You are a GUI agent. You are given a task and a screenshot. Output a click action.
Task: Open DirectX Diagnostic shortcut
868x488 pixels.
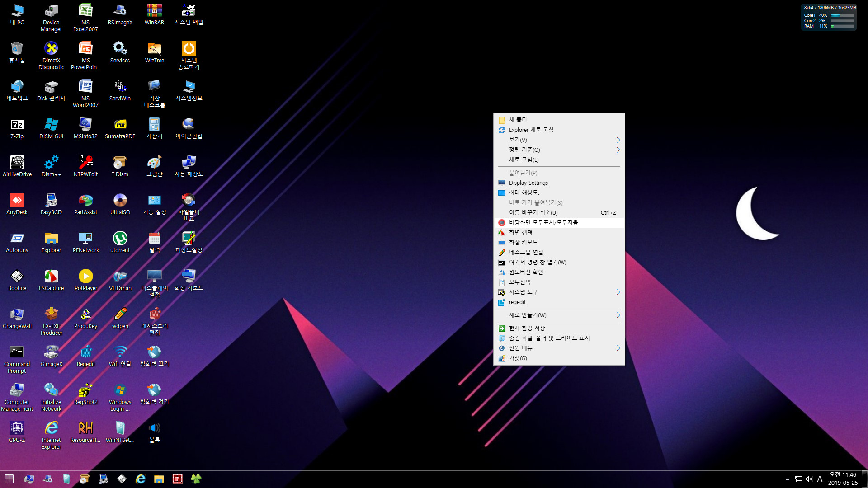pyautogui.click(x=51, y=56)
